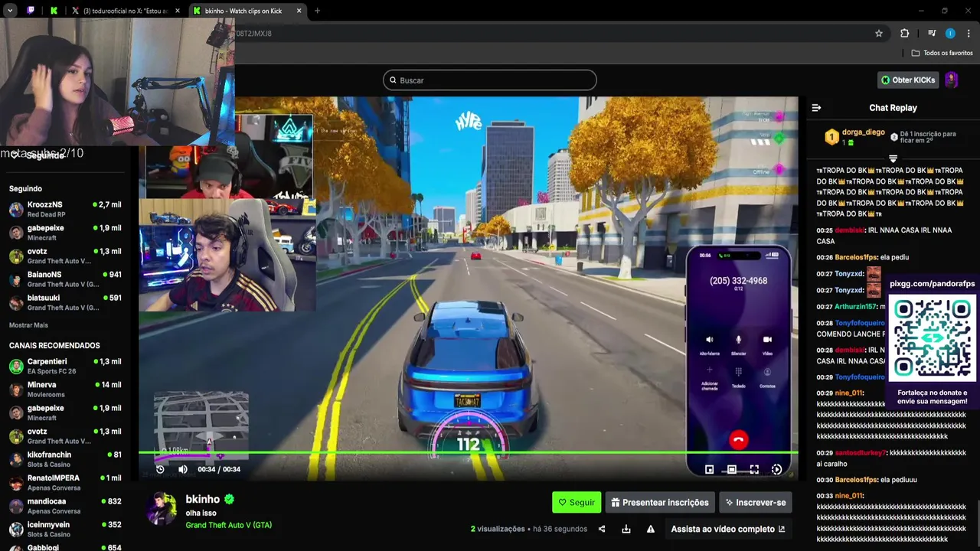980x551 pixels.
Task: Focus the Buscar search field
Action: point(490,80)
